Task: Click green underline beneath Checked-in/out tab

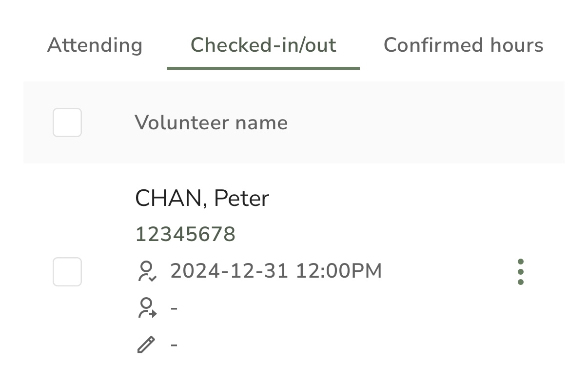Action: 263,68
